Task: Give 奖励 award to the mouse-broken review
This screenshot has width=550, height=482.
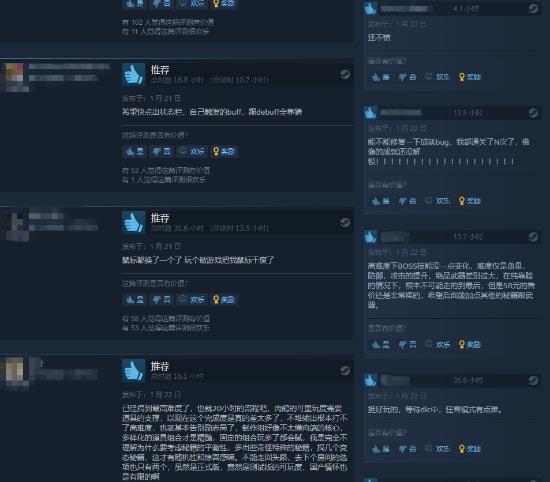Action: [224, 300]
